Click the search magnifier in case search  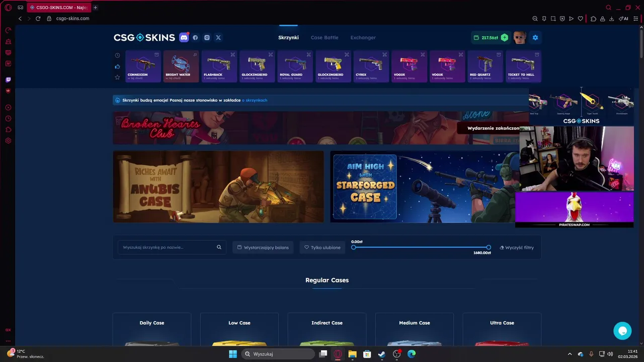(219, 247)
